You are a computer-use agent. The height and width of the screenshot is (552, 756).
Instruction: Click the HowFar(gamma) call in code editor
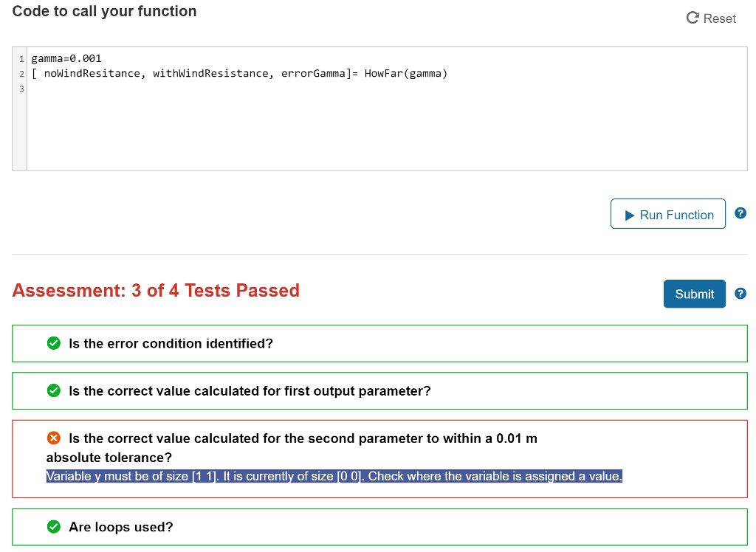point(406,73)
